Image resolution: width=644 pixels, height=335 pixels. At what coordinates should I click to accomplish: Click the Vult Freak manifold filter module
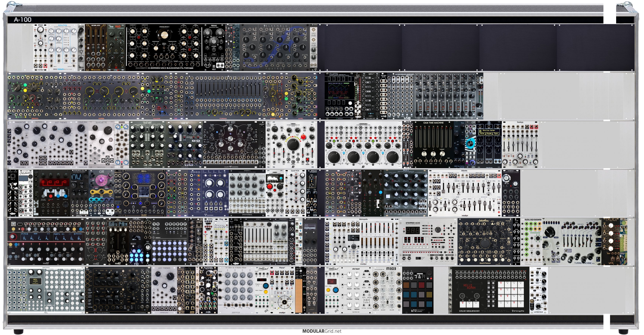[x=214, y=48]
